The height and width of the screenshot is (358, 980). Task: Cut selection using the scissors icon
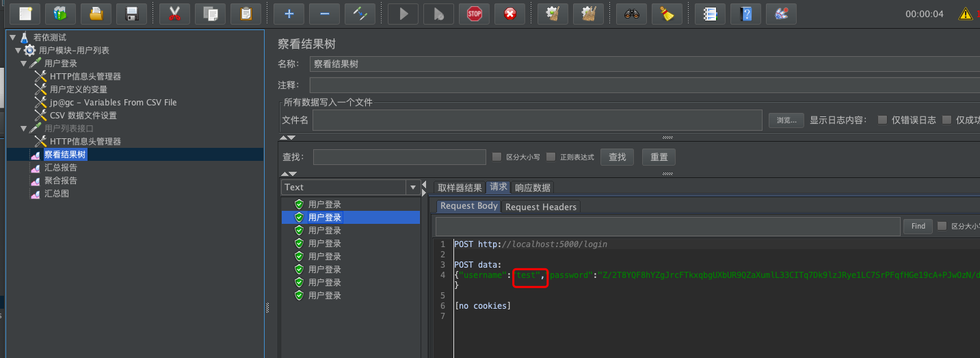[175, 13]
